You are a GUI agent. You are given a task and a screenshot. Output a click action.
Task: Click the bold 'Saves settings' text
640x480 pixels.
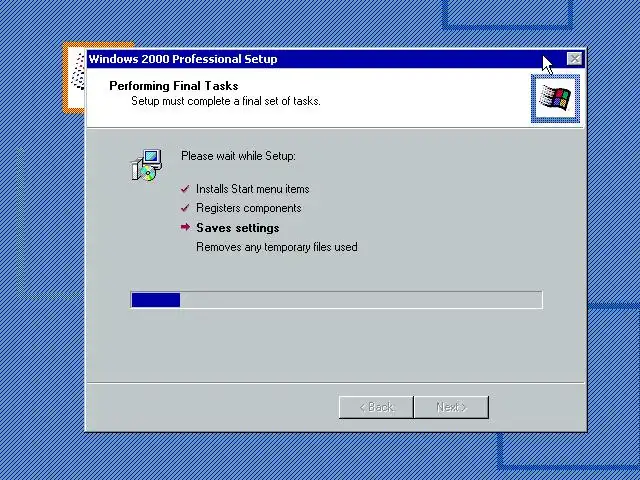click(238, 228)
